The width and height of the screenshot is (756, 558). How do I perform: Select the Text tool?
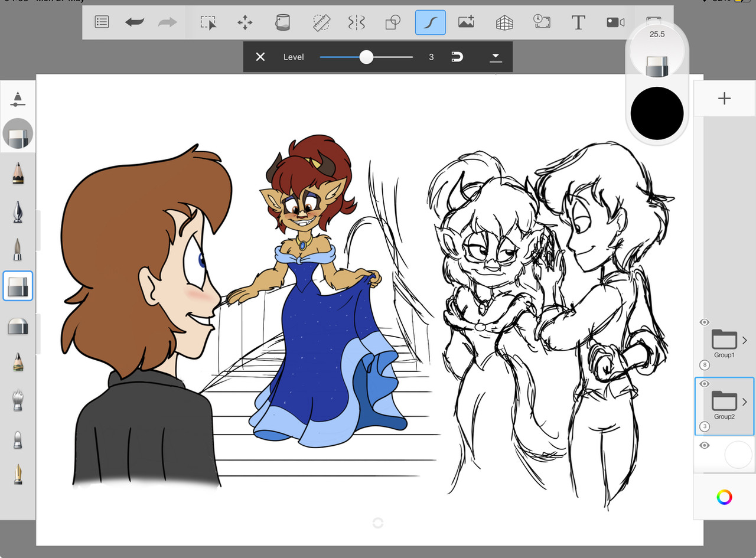(x=578, y=22)
